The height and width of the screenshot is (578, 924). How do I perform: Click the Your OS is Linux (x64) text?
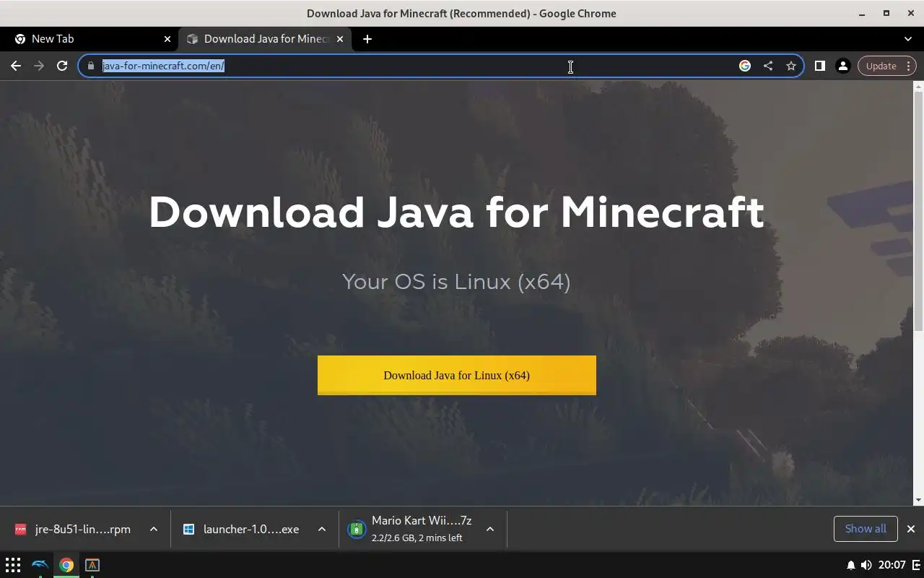(x=456, y=282)
